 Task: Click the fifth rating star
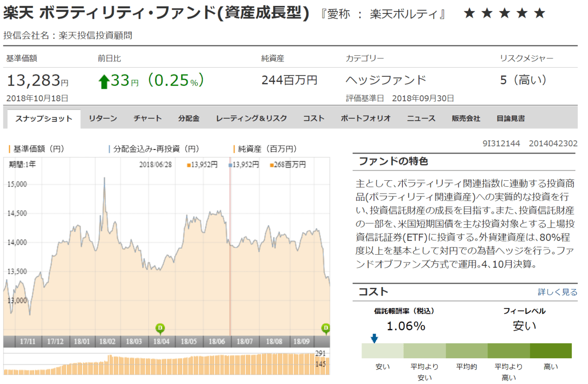click(x=539, y=13)
